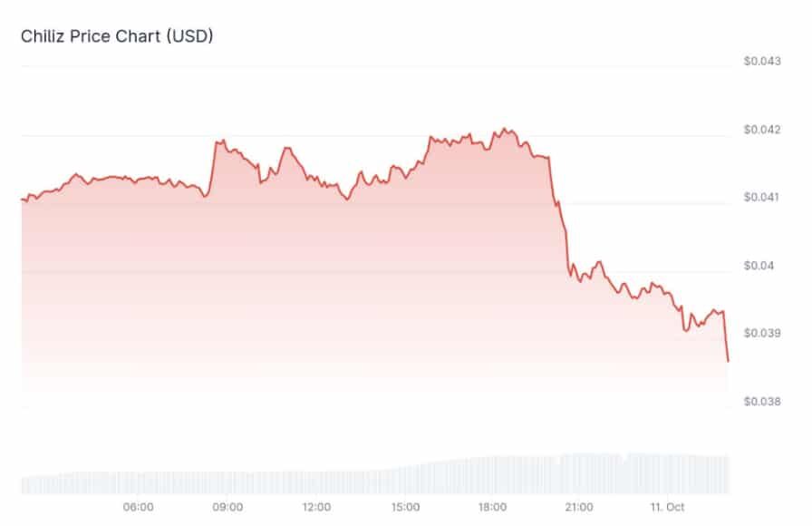Click the 12:00 time axis label
Image resolution: width=812 pixels, height=526 pixels.
point(315,507)
